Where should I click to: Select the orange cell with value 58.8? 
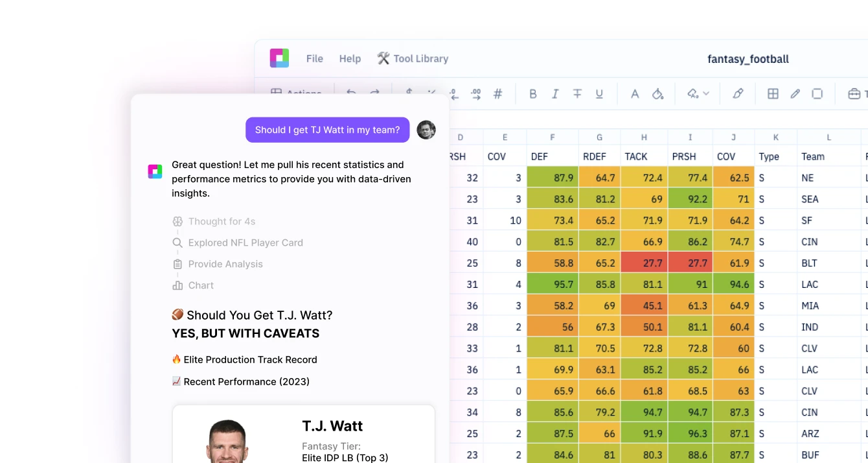[553, 263]
